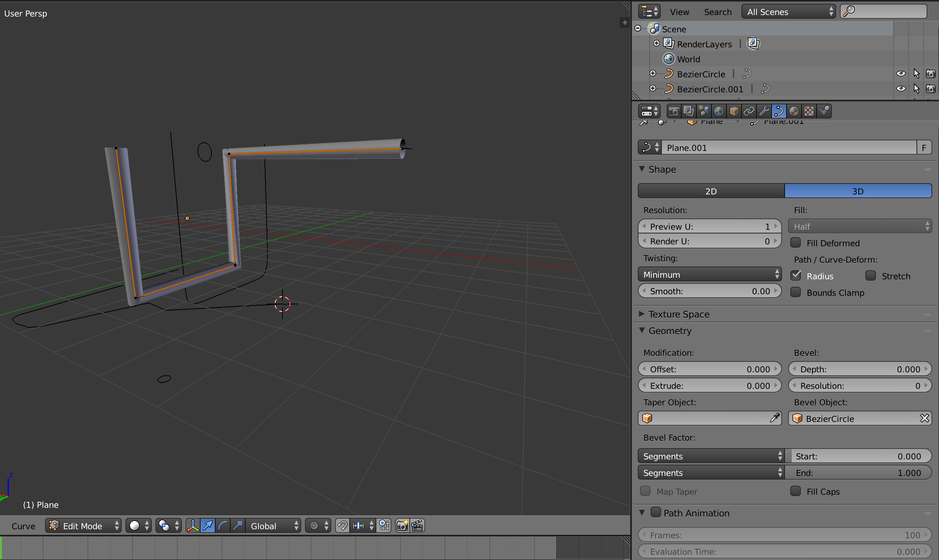The width and height of the screenshot is (939, 560).
Task: Open the Material properties sphere tab
Action: point(794,111)
